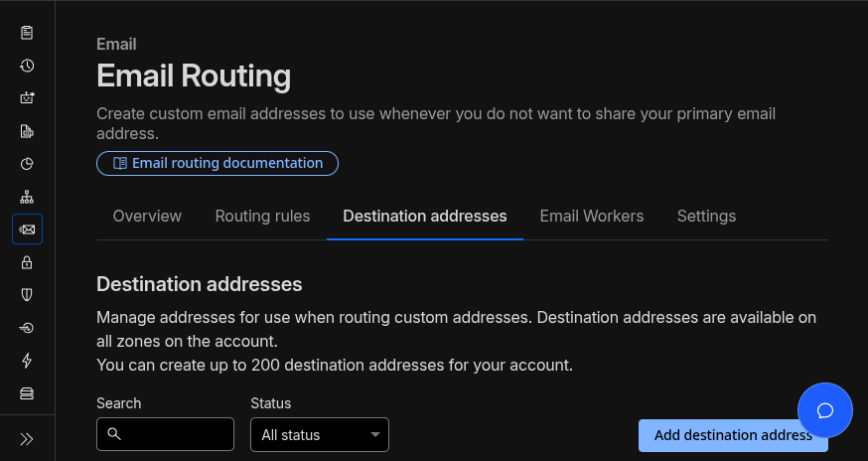Open the sparkle AI icon in sidebar

[27, 98]
